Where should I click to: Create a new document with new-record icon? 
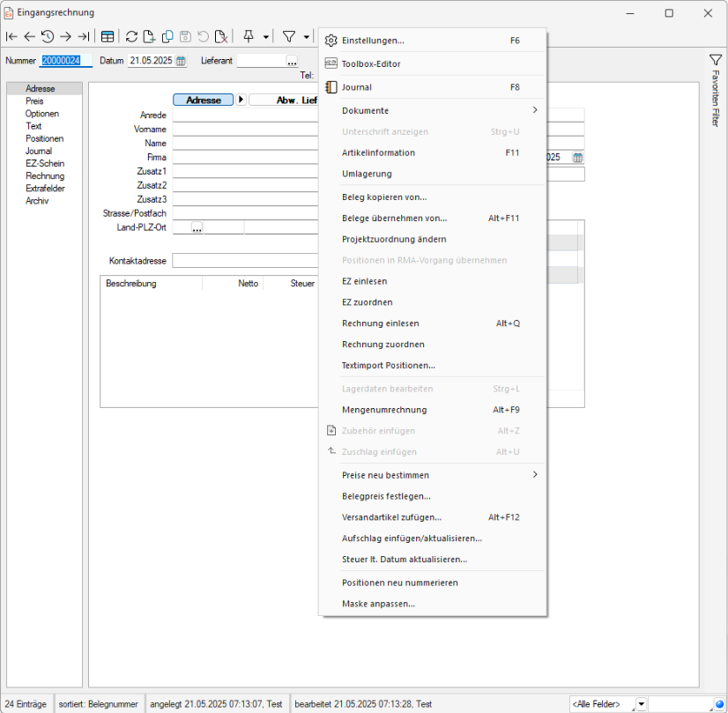pos(149,37)
